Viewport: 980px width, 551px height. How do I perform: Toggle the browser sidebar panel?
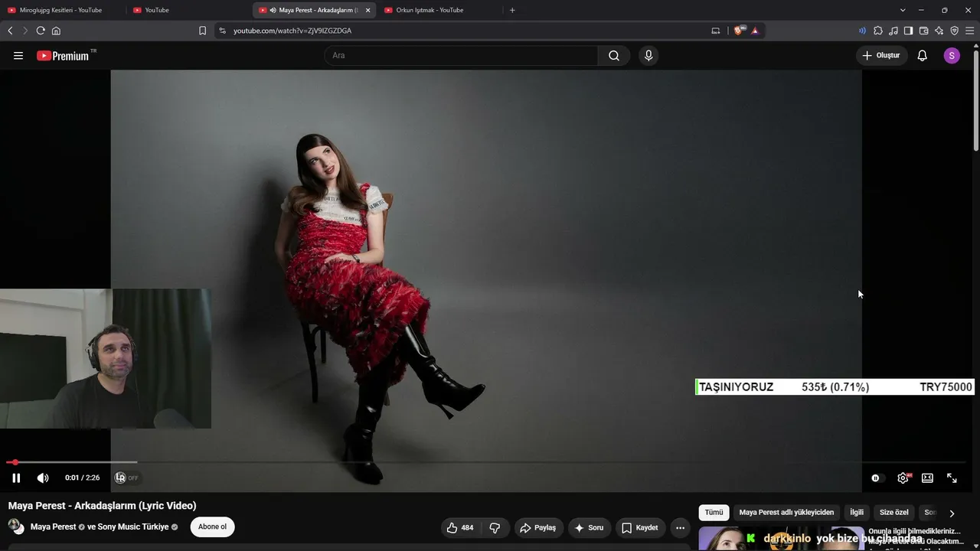(908, 31)
